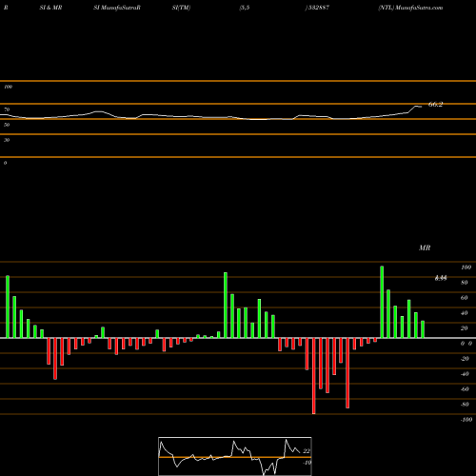Click the blurred MR value label near 80

441,278
